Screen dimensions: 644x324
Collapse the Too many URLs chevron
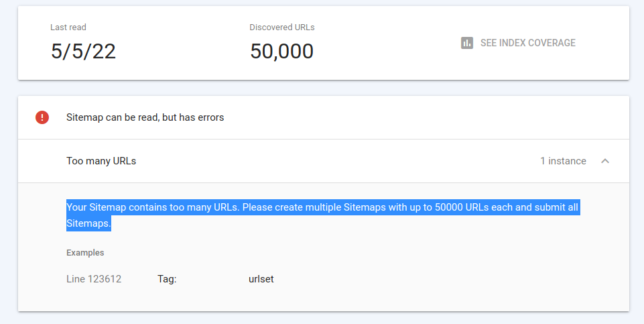click(605, 161)
